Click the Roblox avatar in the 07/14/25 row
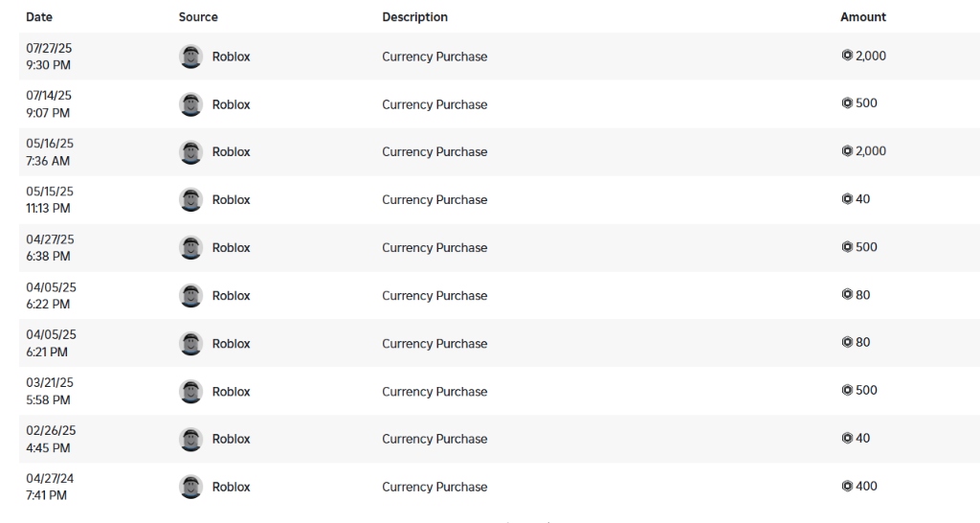Viewport: 980px width, 523px height. pyautogui.click(x=191, y=104)
